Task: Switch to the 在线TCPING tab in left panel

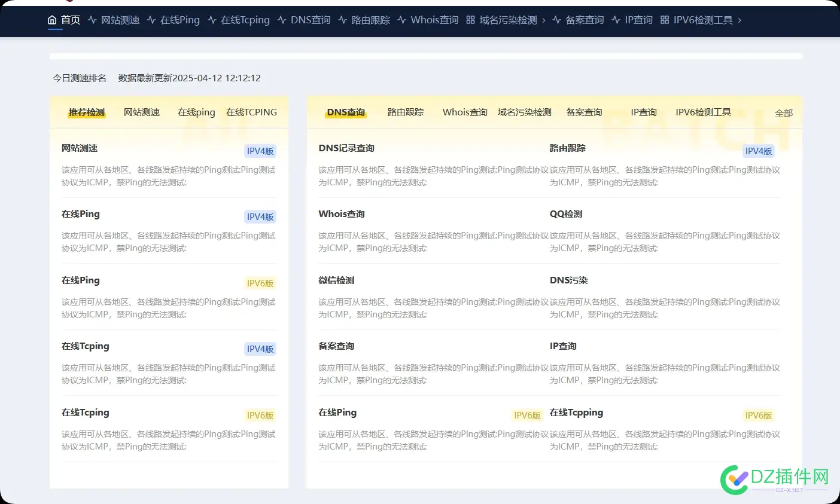Action: (x=251, y=112)
